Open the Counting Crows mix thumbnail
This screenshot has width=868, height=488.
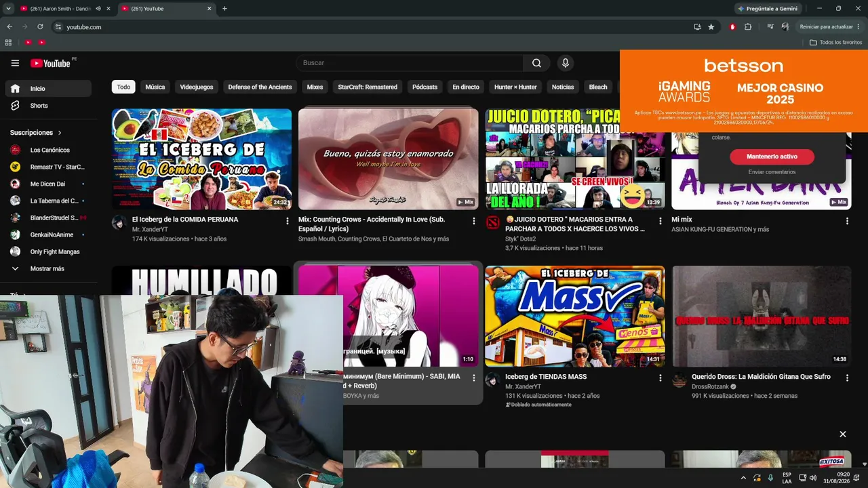(x=388, y=159)
